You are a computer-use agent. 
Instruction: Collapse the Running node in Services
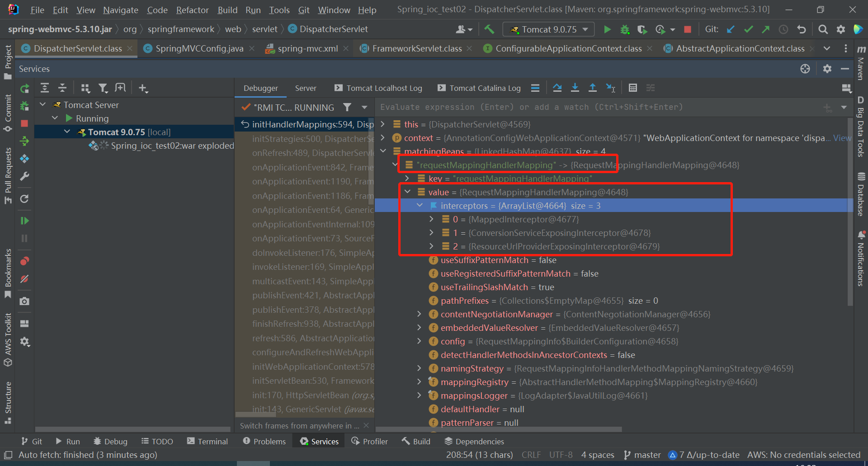pyautogui.click(x=55, y=118)
